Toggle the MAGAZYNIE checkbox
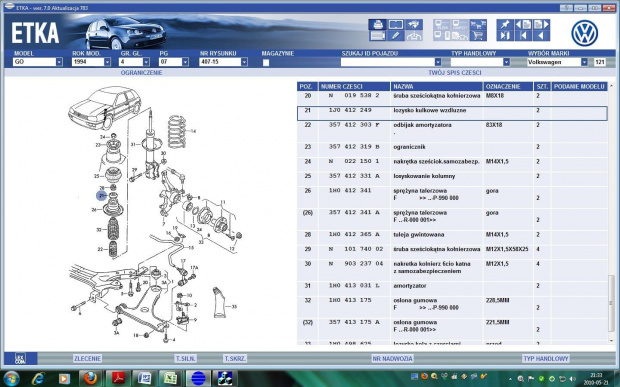 pyautogui.click(x=266, y=62)
